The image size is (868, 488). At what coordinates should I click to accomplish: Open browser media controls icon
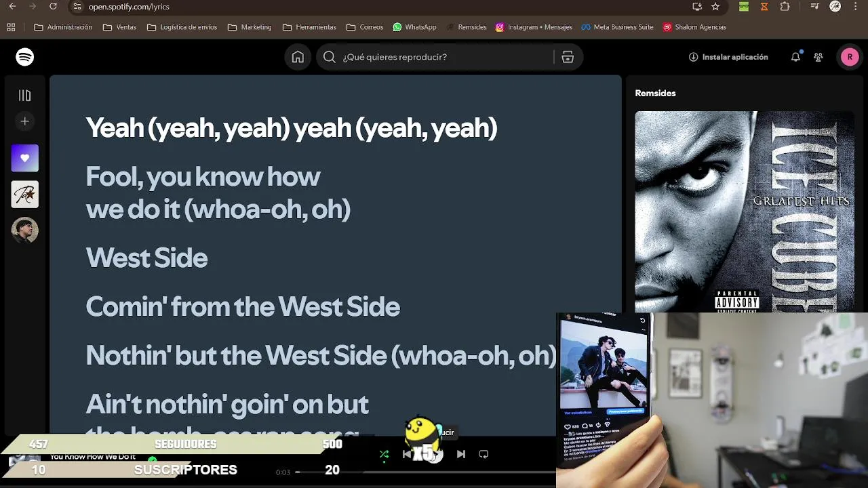coord(815,7)
